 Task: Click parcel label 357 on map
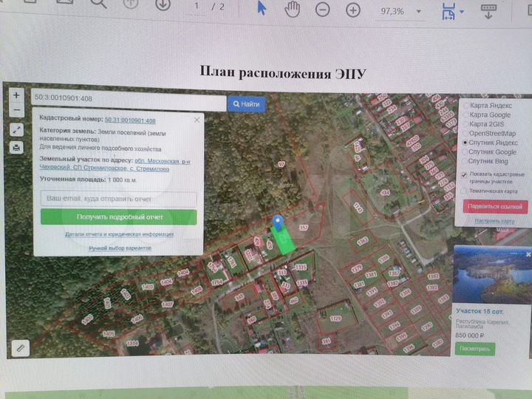click(x=304, y=228)
